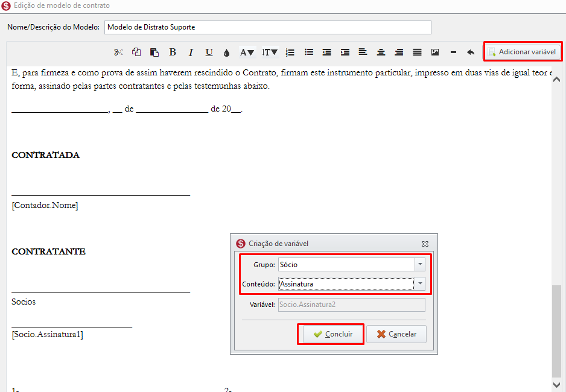566x392 pixels.
Task: Click the Variável field Socio.Assinatura2
Action: click(x=352, y=305)
